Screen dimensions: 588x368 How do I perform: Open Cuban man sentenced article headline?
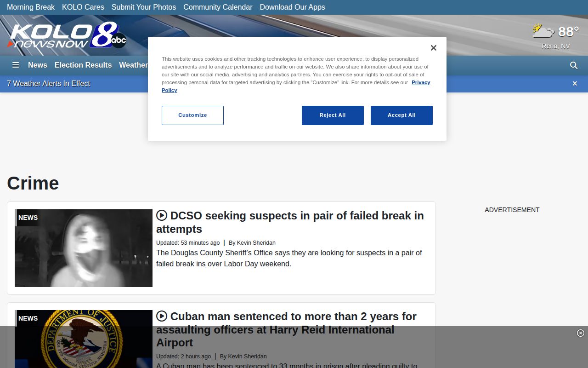tap(286, 329)
